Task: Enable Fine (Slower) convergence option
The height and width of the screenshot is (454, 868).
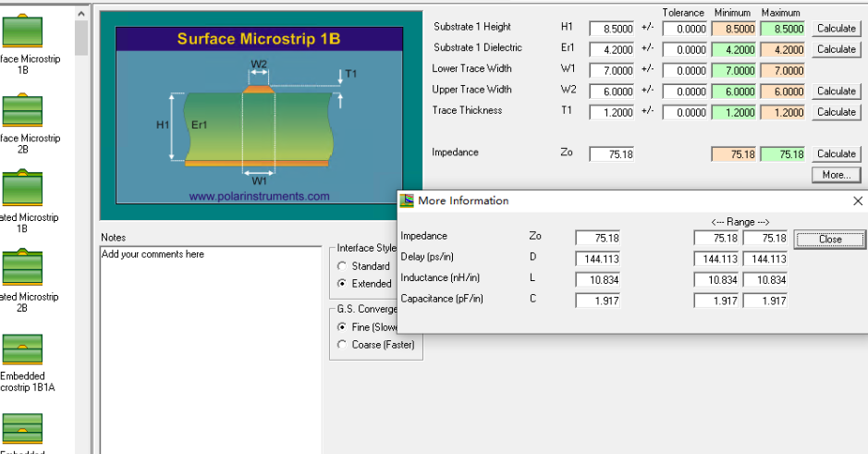Action: point(342,327)
